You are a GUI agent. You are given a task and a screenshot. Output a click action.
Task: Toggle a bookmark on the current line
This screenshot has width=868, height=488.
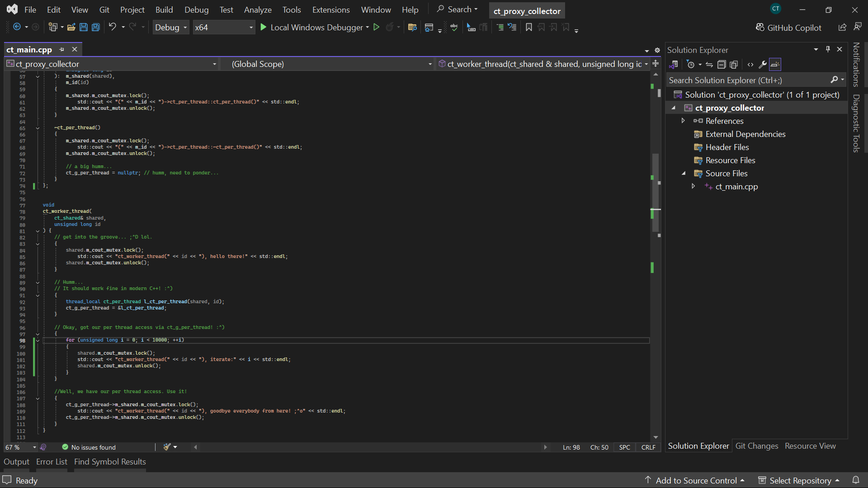tap(529, 27)
